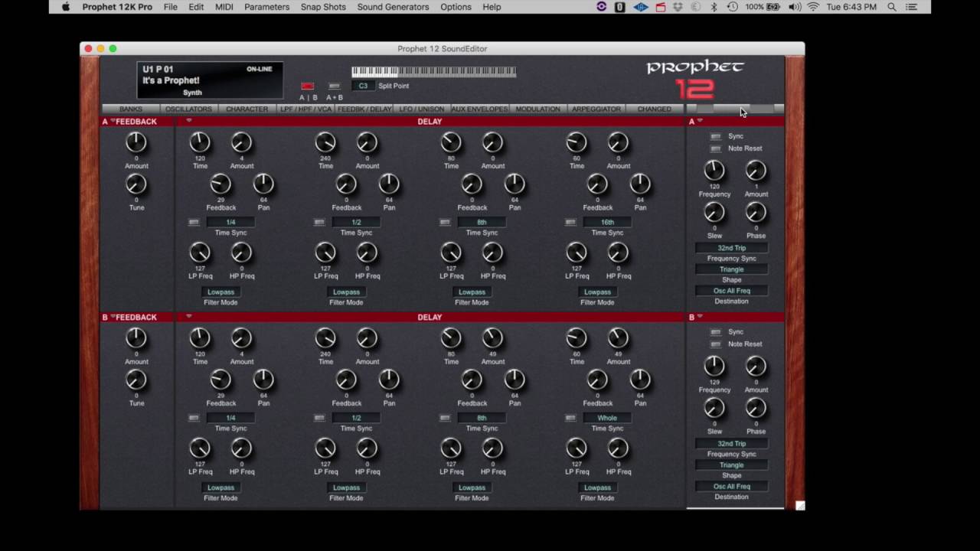
Task: Click the blue UA diamond menu bar icon
Action: tap(641, 7)
